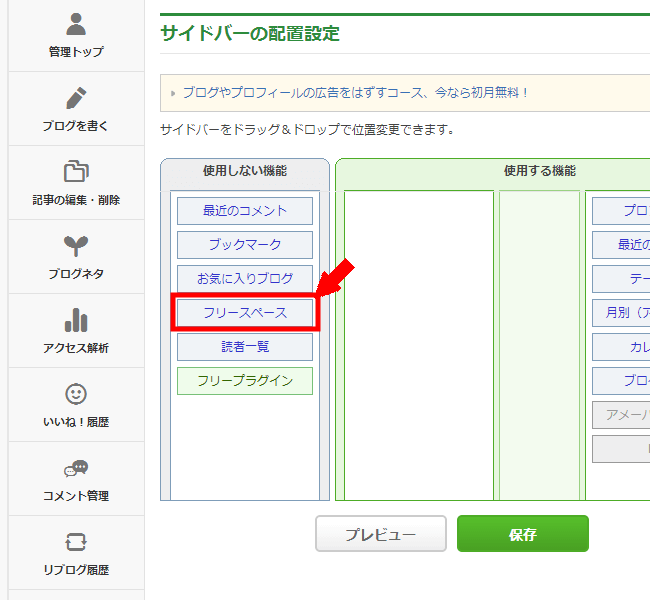The image size is (650, 600).
Task: Click the サイドバーの配置設定 heading
Action: click(x=250, y=34)
